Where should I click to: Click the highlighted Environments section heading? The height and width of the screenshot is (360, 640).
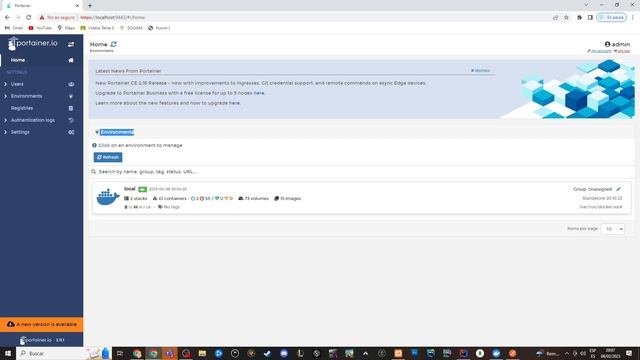[x=117, y=132]
